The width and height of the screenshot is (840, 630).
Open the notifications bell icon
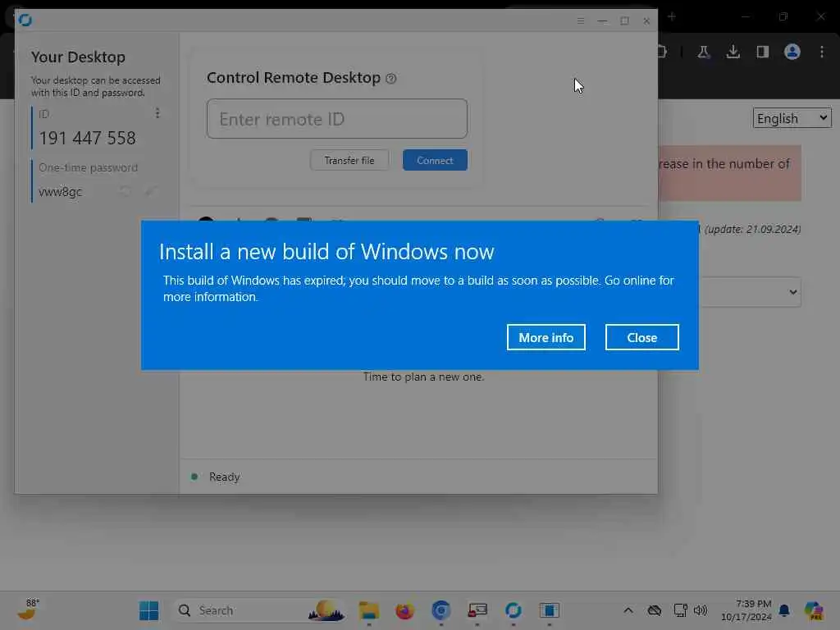click(784, 610)
